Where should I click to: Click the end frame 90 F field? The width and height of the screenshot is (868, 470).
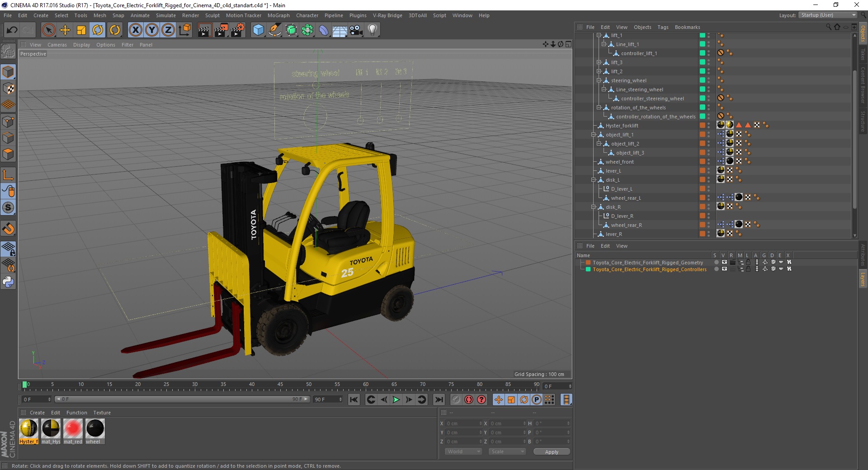point(328,399)
